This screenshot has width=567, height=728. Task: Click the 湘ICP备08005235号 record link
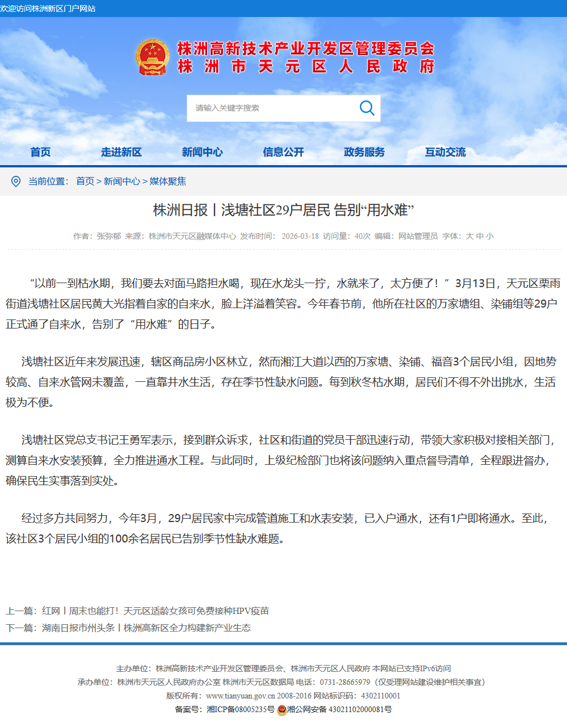tap(240, 710)
